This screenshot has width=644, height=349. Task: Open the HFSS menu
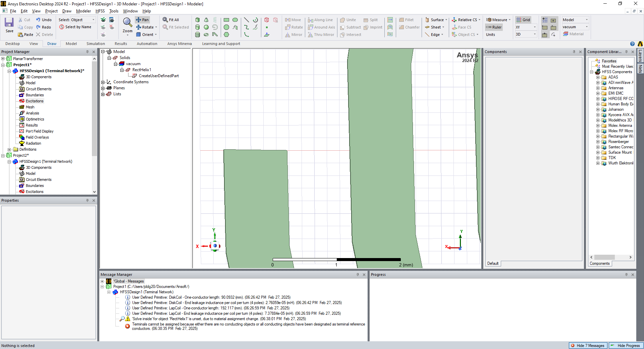(100, 11)
